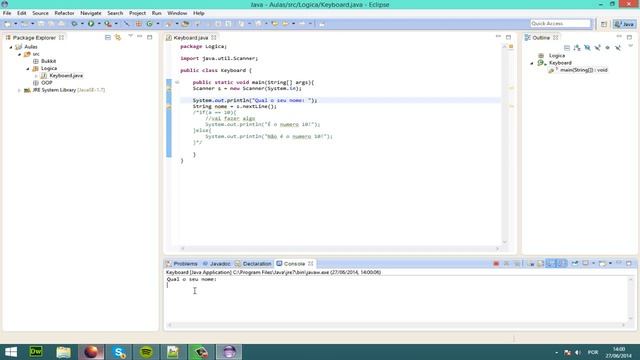Screen dimensions: 640x360
Task: Toggle Show Console on standard output change
Action: click(x=551, y=264)
